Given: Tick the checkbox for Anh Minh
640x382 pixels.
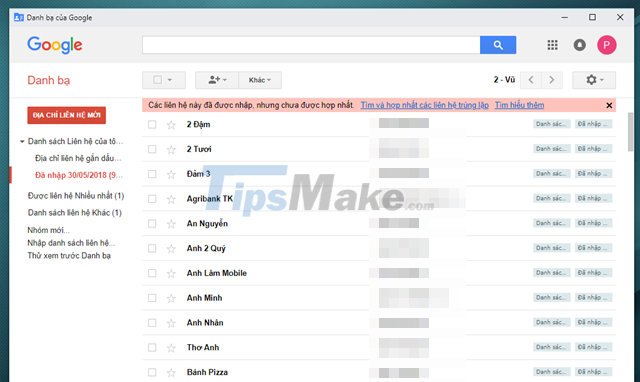Looking at the screenshot, I should tap(152, 298).
